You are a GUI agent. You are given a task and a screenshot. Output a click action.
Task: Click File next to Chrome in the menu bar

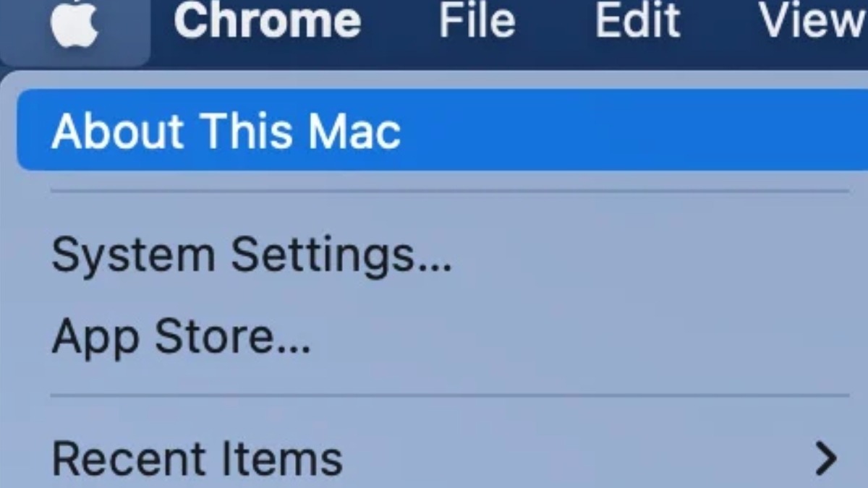click(x=477, y=20)
